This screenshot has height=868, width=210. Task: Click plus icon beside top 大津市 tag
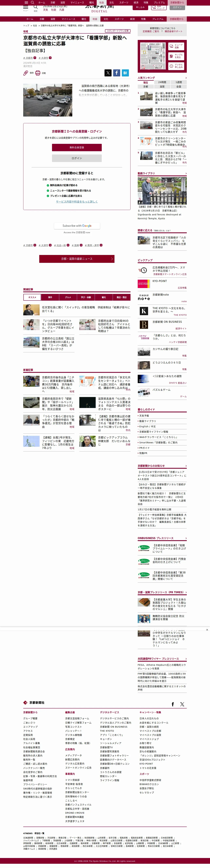[50, 58]
